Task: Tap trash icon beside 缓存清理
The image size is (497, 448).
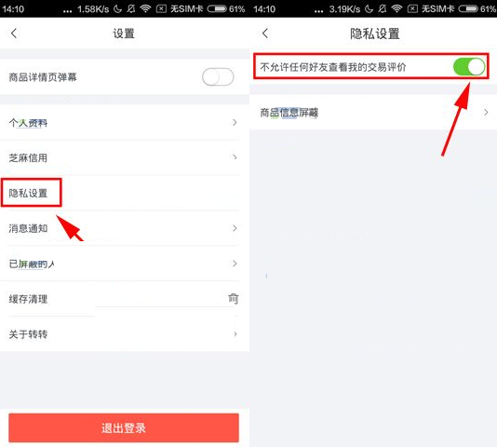Action: (x=234, y=299)
